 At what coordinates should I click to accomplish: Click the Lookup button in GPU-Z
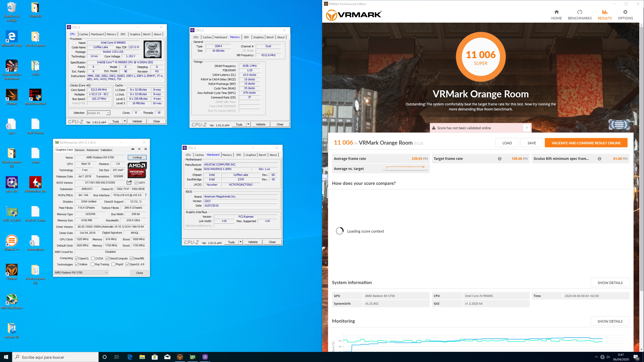pos(137,157)
